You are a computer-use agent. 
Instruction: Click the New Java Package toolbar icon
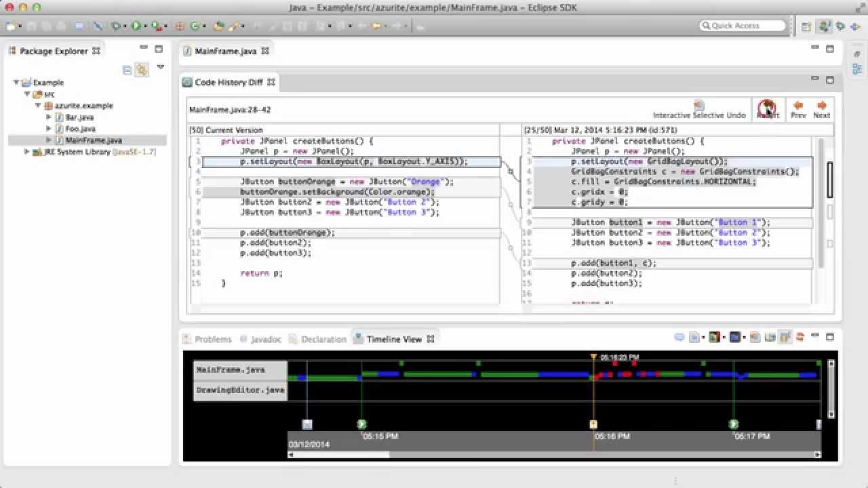[x=180, y=26]
